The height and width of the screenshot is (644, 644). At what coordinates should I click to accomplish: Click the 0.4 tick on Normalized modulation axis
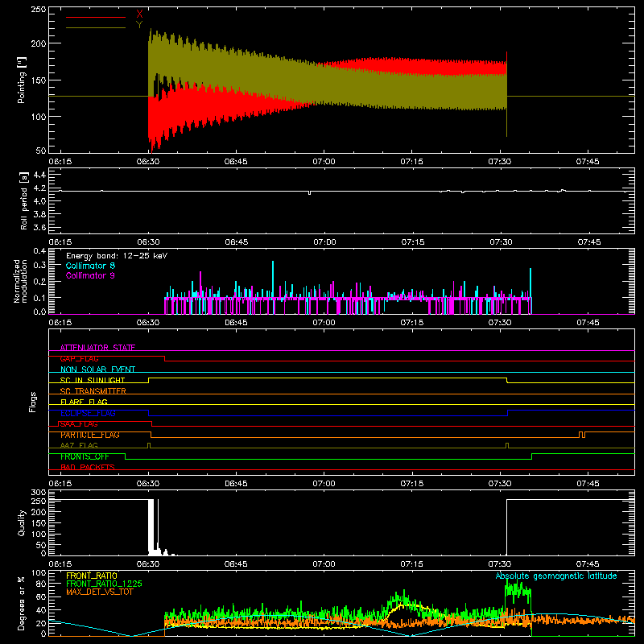pos(39,251)
